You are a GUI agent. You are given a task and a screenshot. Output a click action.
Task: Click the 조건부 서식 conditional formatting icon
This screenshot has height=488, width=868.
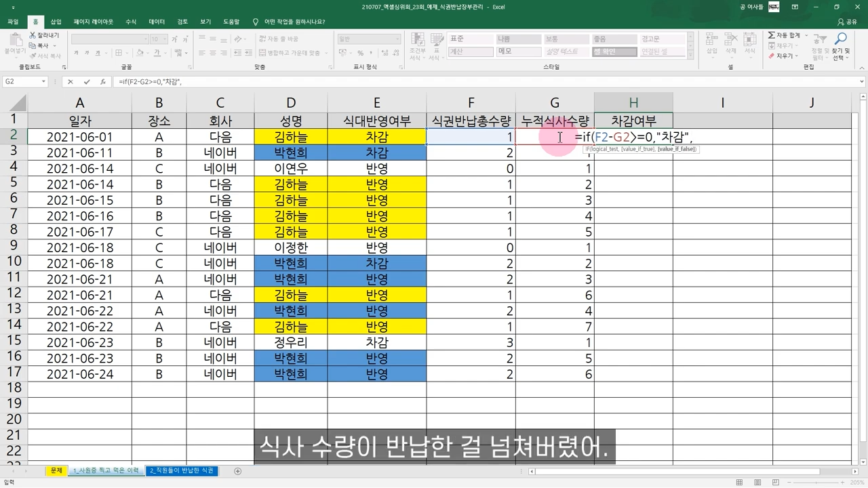(417, 39)
